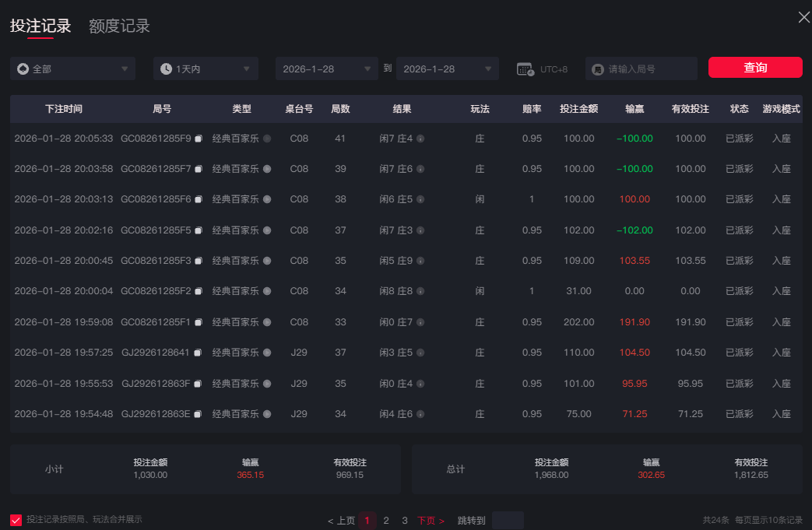Select the 投注记录 tab

click(40, 26)
